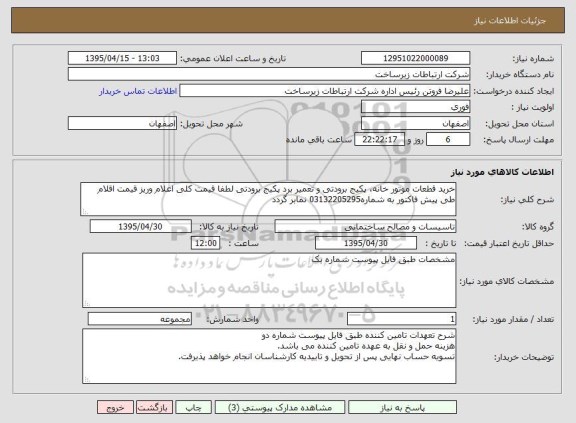Screen dimensions: 576x423
Task: Click the delivery city field 'اصفهان'
Action: tap(122, 123)
